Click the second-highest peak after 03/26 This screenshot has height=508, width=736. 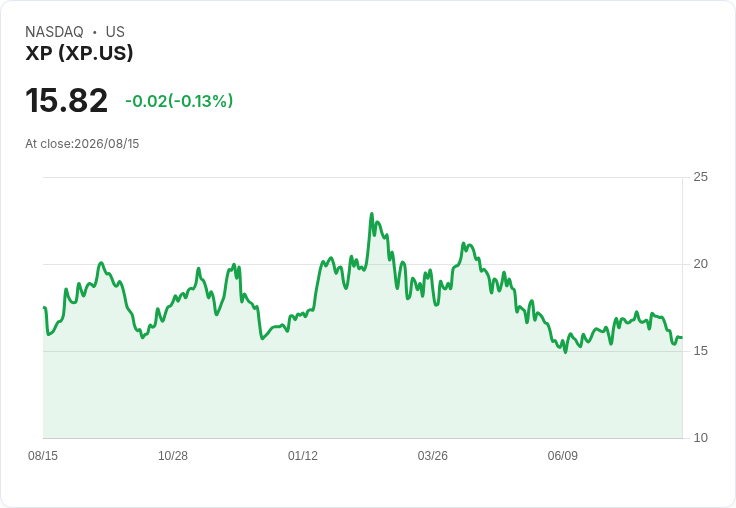[x=463, y=243]
